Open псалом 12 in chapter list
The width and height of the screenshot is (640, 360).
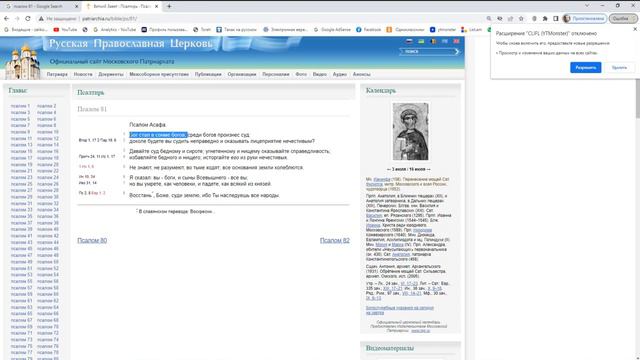(x=48, y=138)
